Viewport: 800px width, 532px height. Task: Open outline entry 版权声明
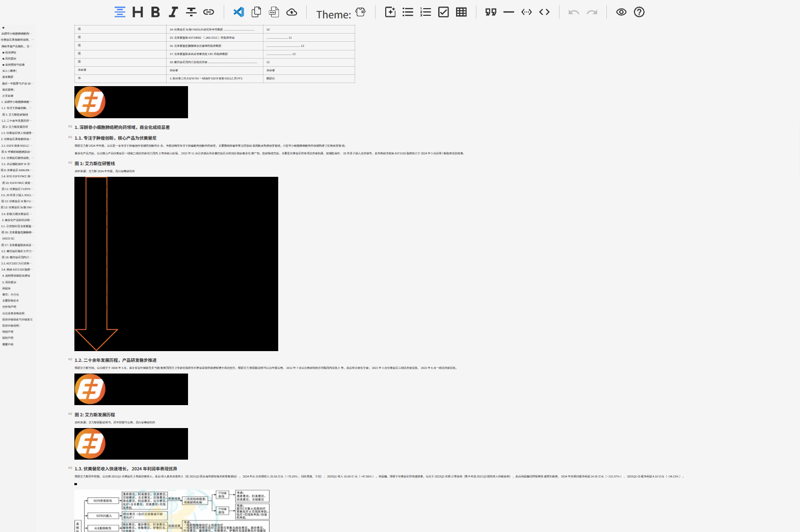pos(8,338)
